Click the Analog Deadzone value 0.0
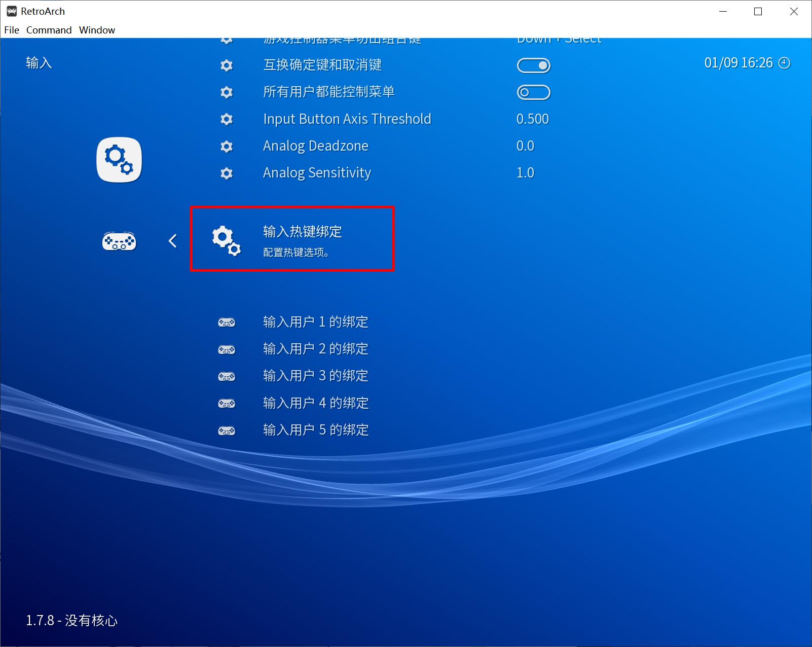 tap(525, 146)
